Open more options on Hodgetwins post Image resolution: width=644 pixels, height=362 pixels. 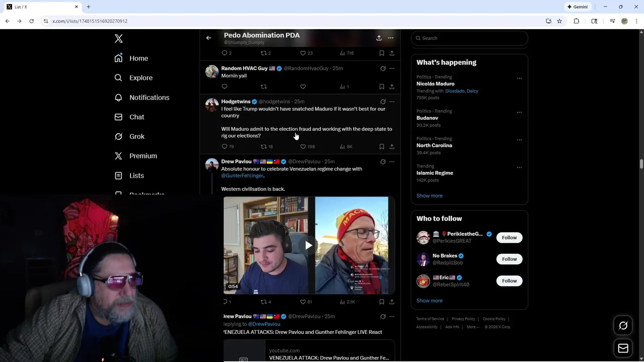point(392,102)
